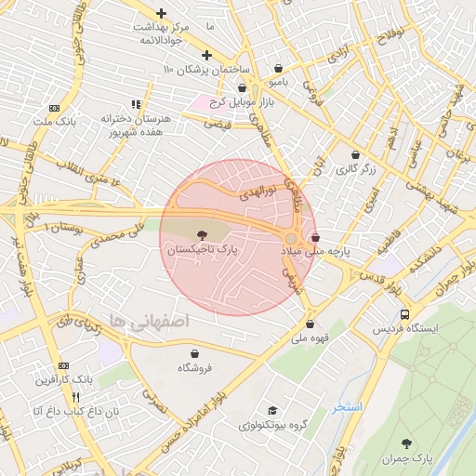Select the Bamboo shop basket icon

tap(278, 68)
